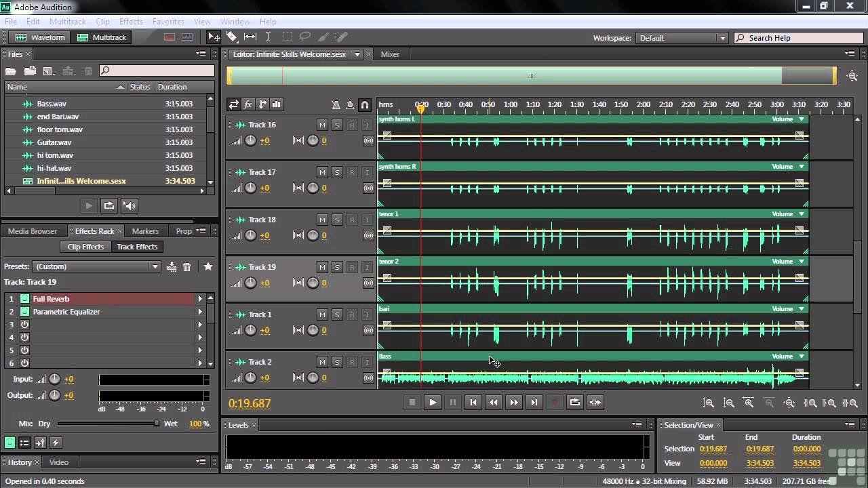This screenshot has width=868, height=488.
Task: Switch to Video tab
Action: coord(59,462)
